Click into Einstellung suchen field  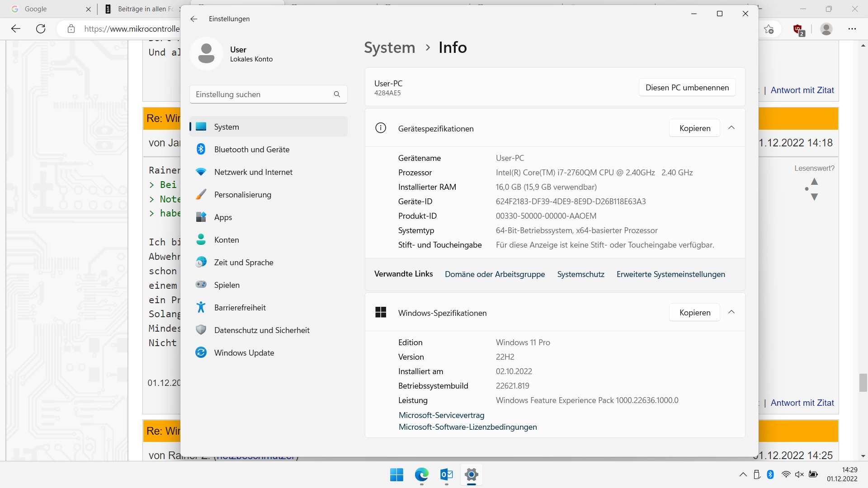pyautogui.click(x=262, y=94)
